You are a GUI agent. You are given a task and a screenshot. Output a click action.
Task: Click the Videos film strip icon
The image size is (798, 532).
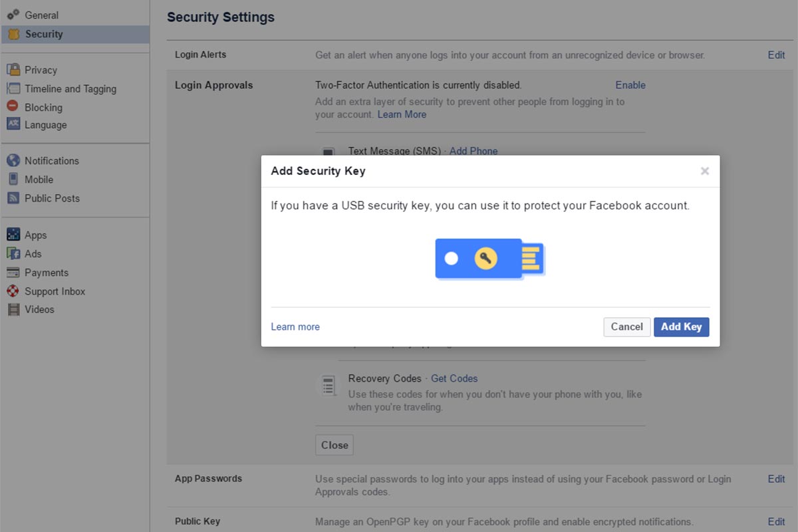13,309
